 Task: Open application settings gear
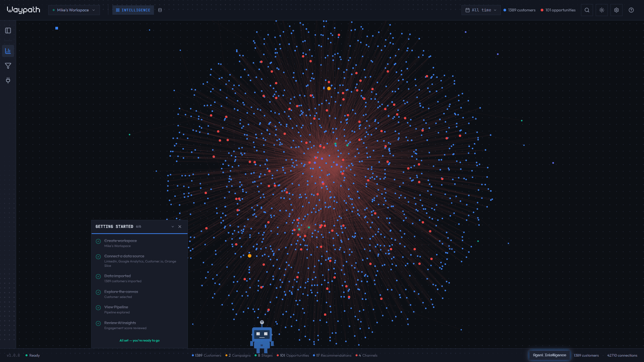(x=616, y=10)
